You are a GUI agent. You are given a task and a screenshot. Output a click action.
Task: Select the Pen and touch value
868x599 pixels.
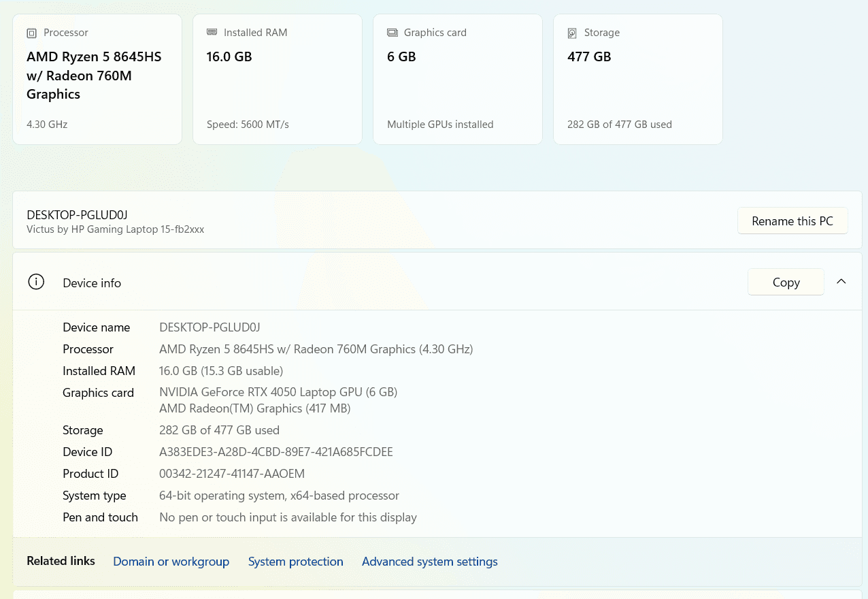[288, 517]
